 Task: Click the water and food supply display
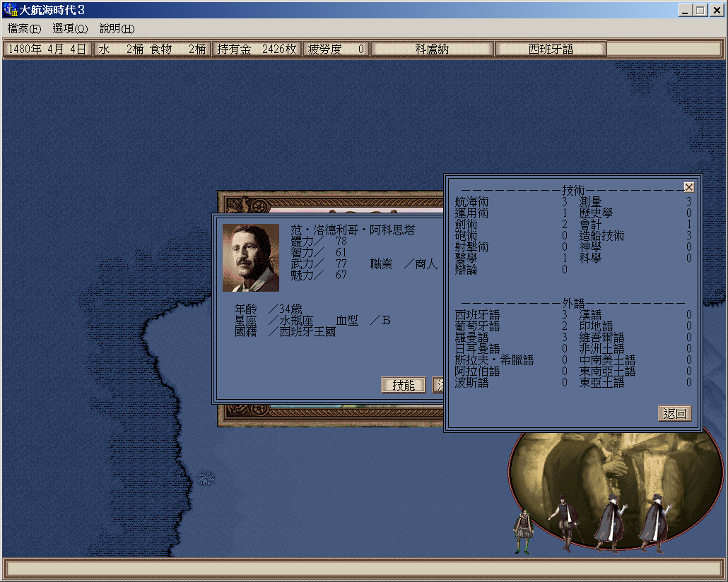click(x=152, y=49)
